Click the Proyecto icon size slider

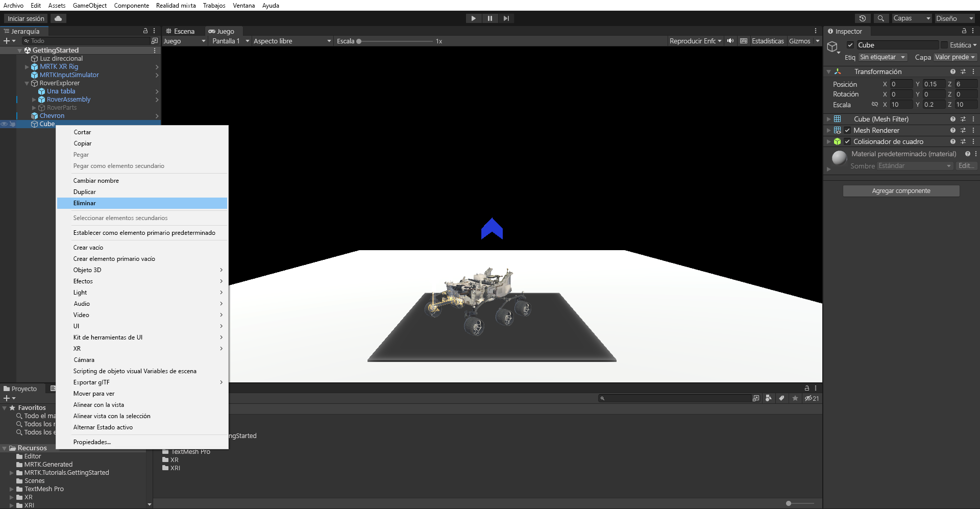point(800,503)
